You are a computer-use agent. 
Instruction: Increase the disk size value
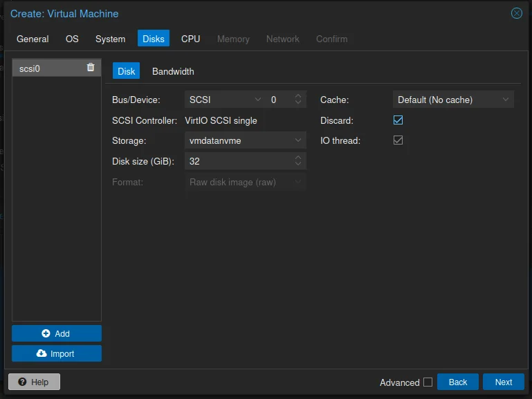(298, 158)
